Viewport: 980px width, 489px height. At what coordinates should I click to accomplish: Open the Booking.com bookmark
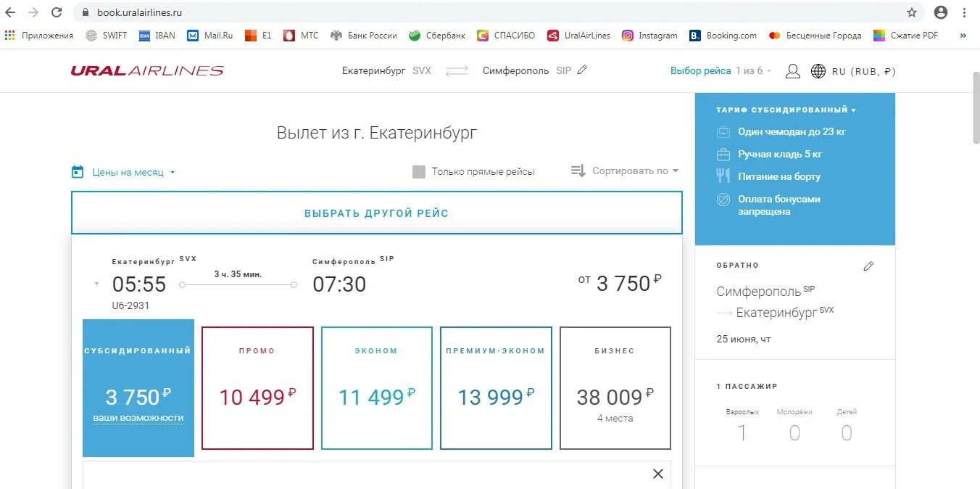[x=723, y=35]
